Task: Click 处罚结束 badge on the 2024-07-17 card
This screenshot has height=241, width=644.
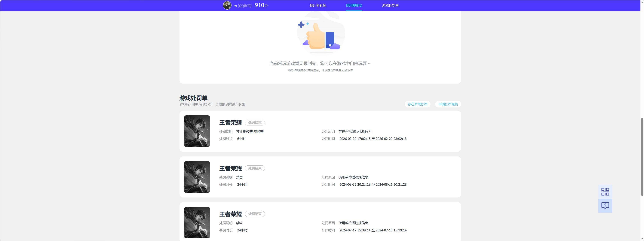Action: point(255,214)
